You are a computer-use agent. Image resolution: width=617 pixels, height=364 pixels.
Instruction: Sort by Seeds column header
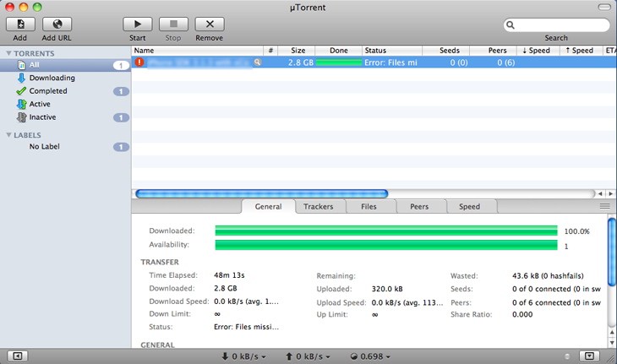click(x=445, y=51)
